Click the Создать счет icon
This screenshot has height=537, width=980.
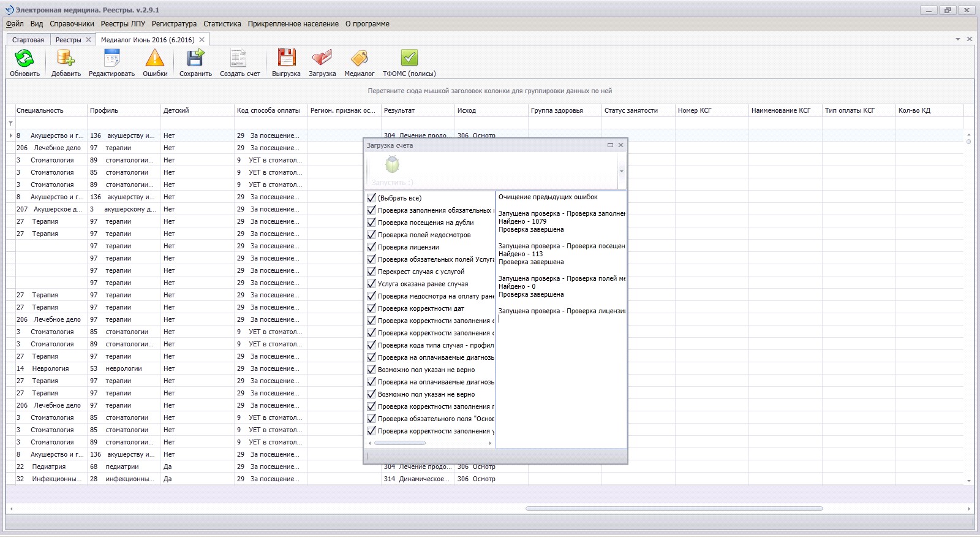pos(238,59)
